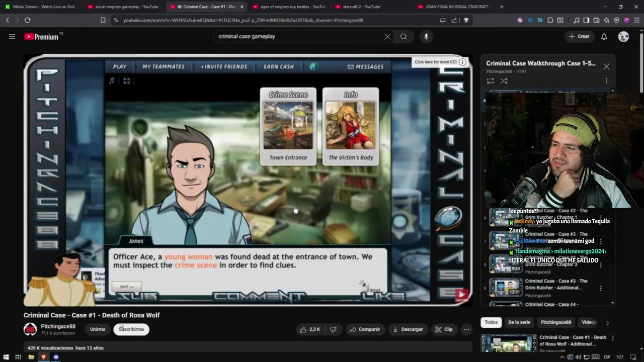Click the Suscribirme button

point(131,329)
